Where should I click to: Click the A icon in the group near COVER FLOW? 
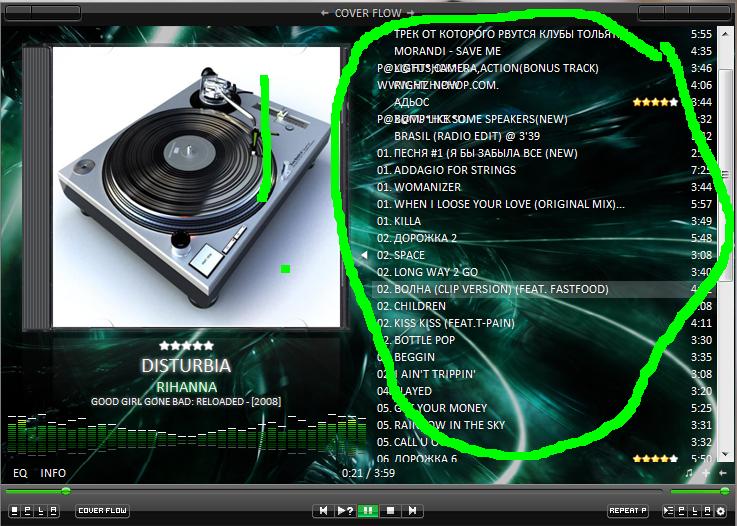[54, 510]
